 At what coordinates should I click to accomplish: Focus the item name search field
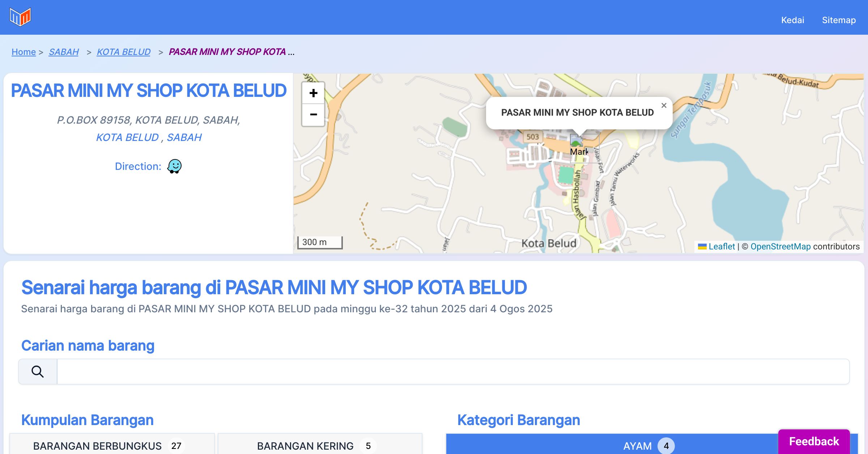point(453,372)
